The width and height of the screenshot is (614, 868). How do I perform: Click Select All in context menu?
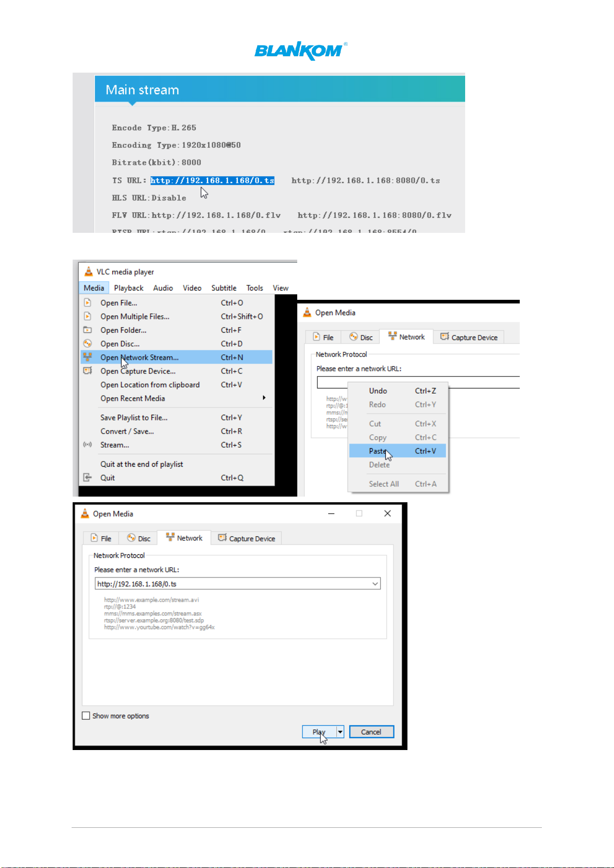coord(398,484)
